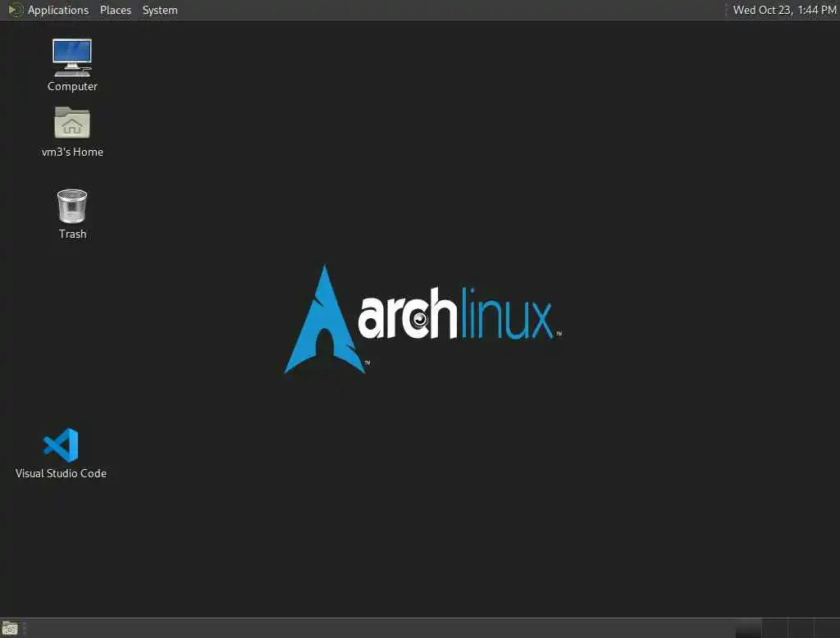Select the Visual Studio Code launcher icon
The height and width of the screenshot is (638, 840).
[61, 444]
